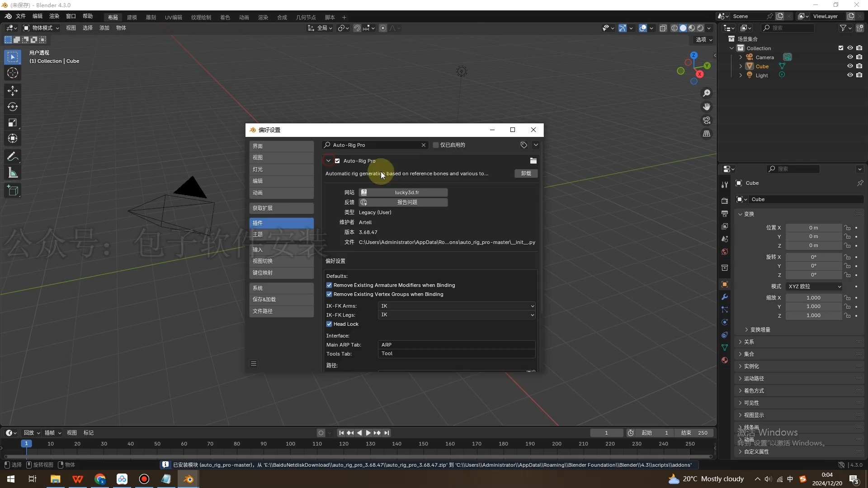The width and height of the screenshot is (868, 488).
Task: Open the Render menu in top bar
Action: pyautogui.click(x=54, y=16)
